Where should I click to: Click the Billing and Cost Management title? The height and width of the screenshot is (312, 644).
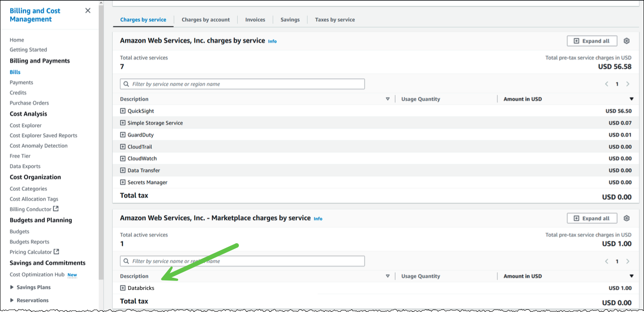coord(35,15)
